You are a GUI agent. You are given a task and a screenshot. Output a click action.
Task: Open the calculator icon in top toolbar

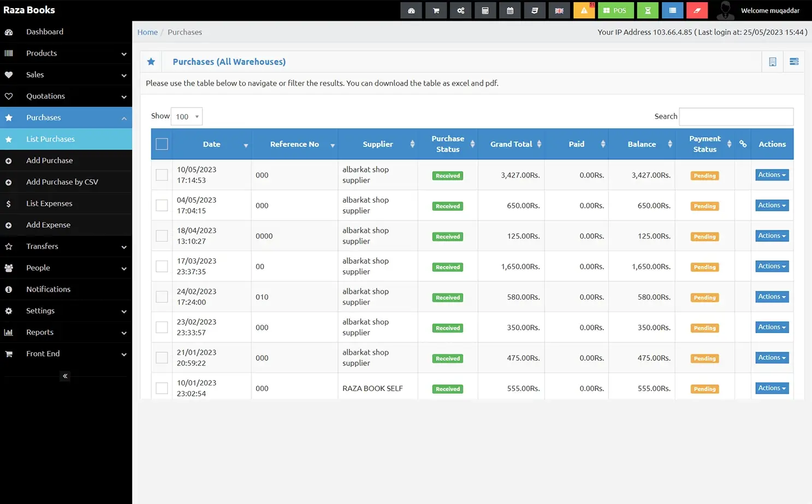pyautogui.click(x=485, y=10)
